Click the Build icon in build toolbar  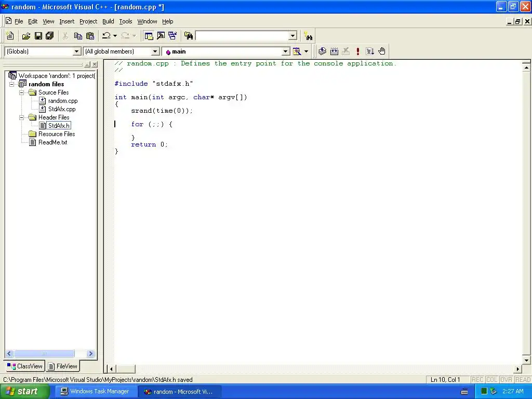(x=334, y=51)
